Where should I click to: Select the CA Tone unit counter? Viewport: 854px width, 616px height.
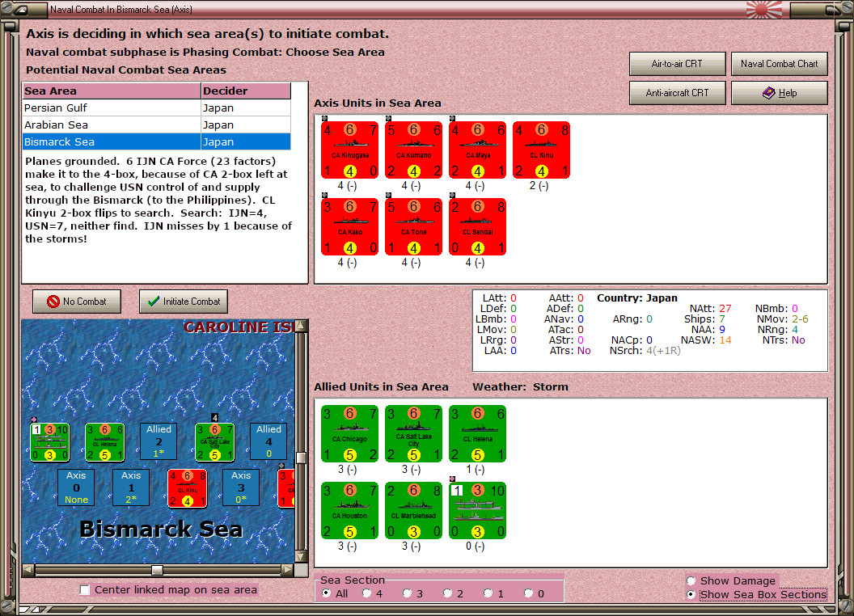click(x=413, y=226)
